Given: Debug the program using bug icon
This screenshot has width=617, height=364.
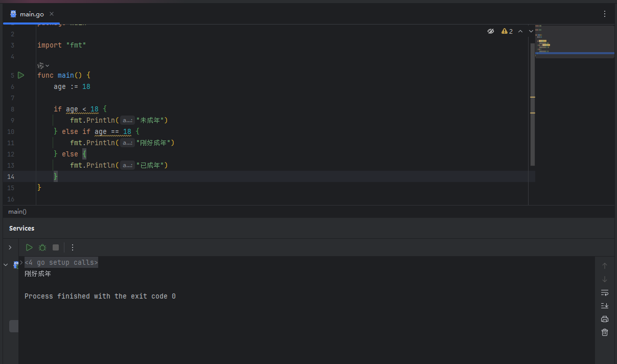Looking at the screenshot, I should [42, 247].
